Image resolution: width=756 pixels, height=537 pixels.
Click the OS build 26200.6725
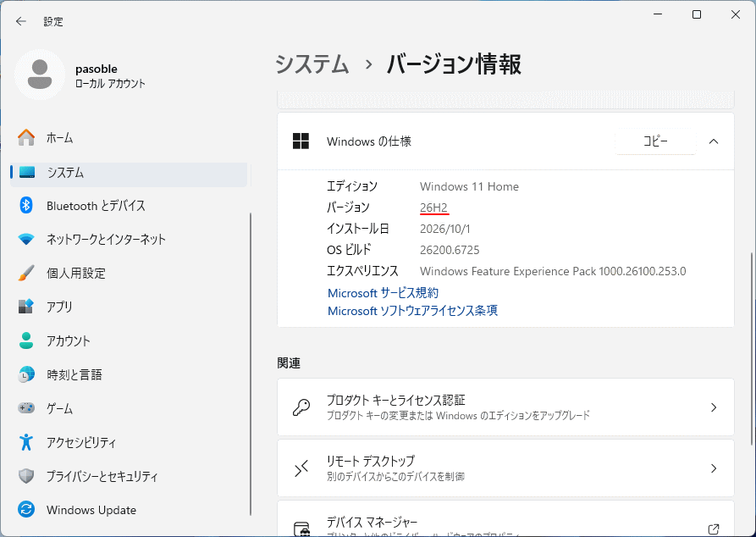450,250
